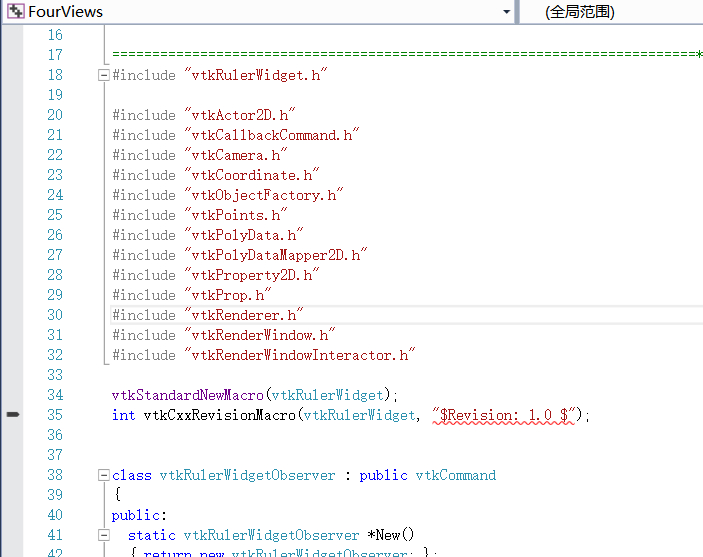The image size is (703, 557).
Task: Click the underlined "$Revision: 1.0 $" string
Action: pyautogui.click(x=503, y=415)
